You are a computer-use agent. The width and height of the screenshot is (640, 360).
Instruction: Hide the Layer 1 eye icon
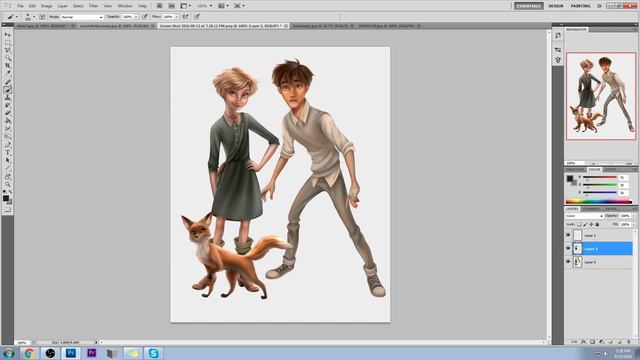point(569,235)
